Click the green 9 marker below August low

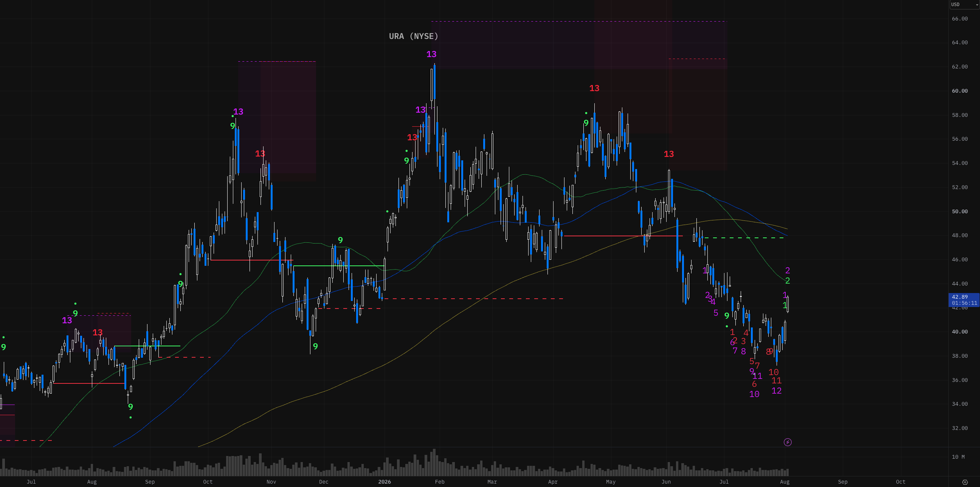[130, 407]
